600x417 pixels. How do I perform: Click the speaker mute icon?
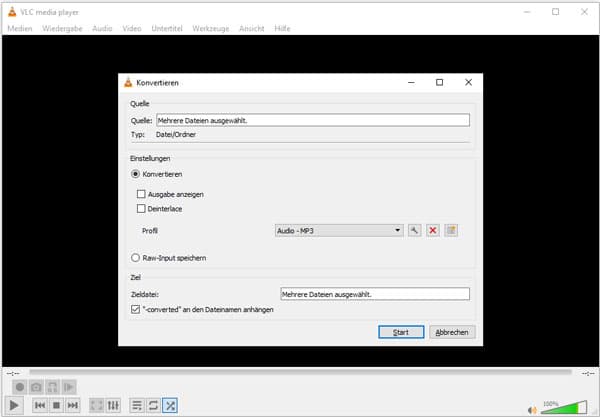click(x=533, y=408)
